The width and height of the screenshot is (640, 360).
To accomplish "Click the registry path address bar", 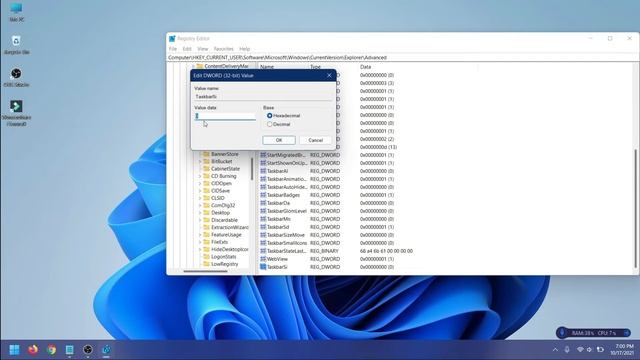I will click(402, 58).
